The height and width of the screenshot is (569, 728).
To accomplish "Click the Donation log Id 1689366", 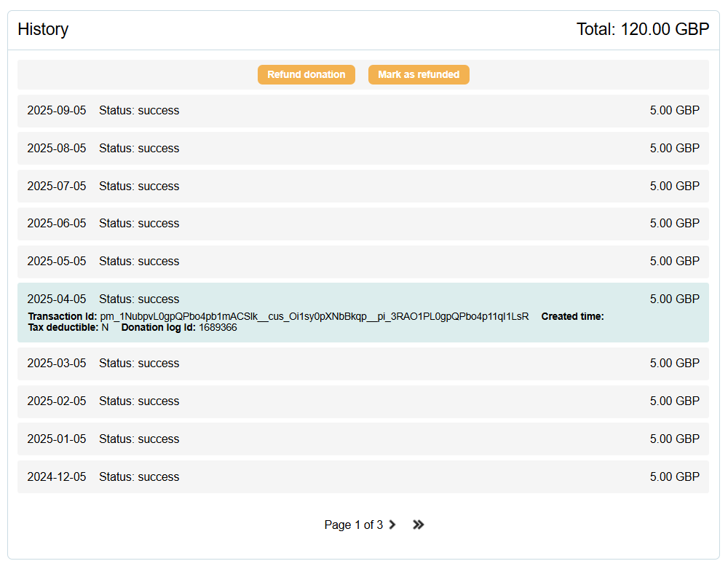I will (218, 328).
